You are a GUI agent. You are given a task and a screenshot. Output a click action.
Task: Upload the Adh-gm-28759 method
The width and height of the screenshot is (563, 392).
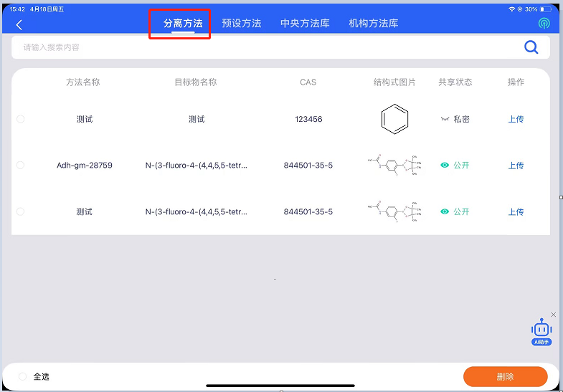[516, 166]
